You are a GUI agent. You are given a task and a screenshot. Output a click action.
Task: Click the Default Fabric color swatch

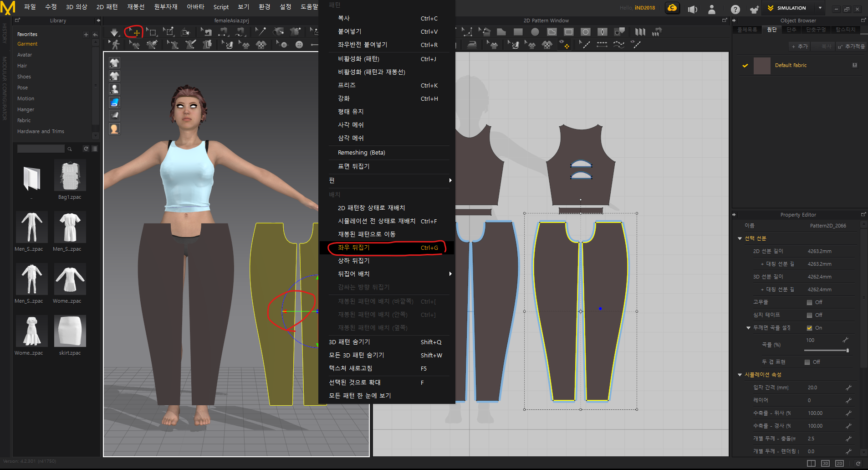[x=762, y=66]
